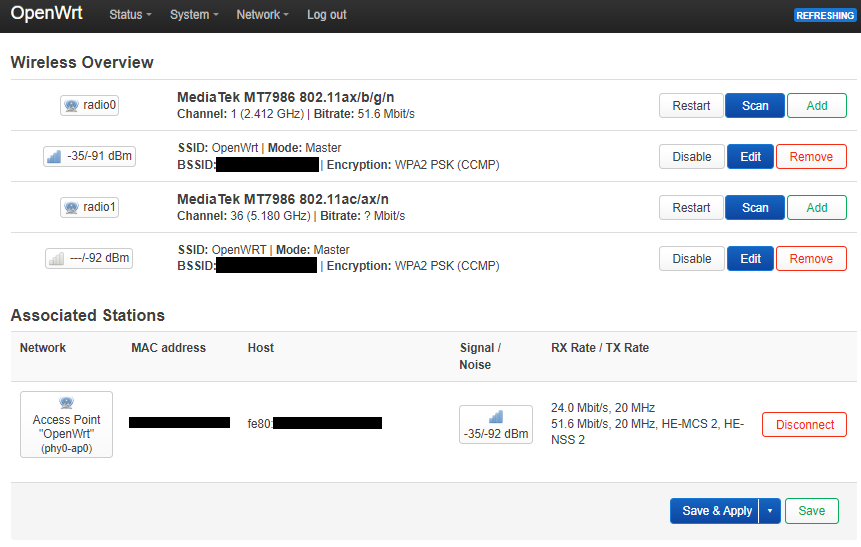
Task: Click the -35/-91 dBm signal strength badge
Action: pyautogui.click(x=90, y=156)
